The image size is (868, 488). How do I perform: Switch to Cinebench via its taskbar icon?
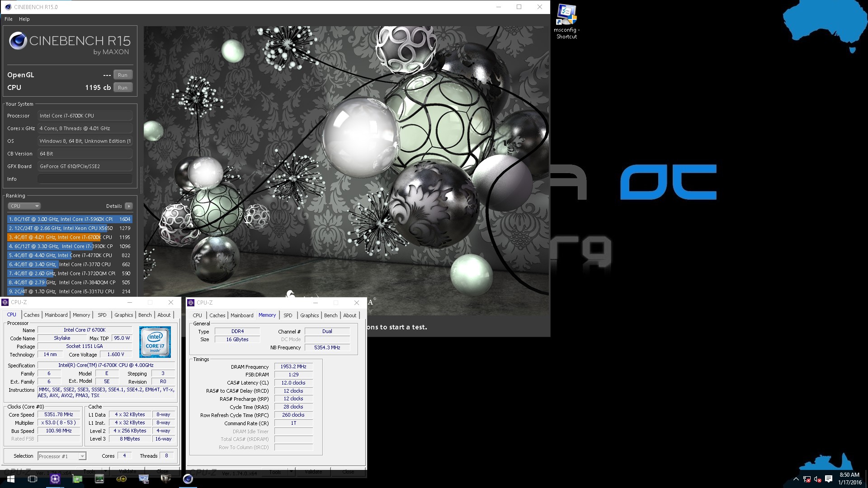pyautogui.click(x=188, y=479)
